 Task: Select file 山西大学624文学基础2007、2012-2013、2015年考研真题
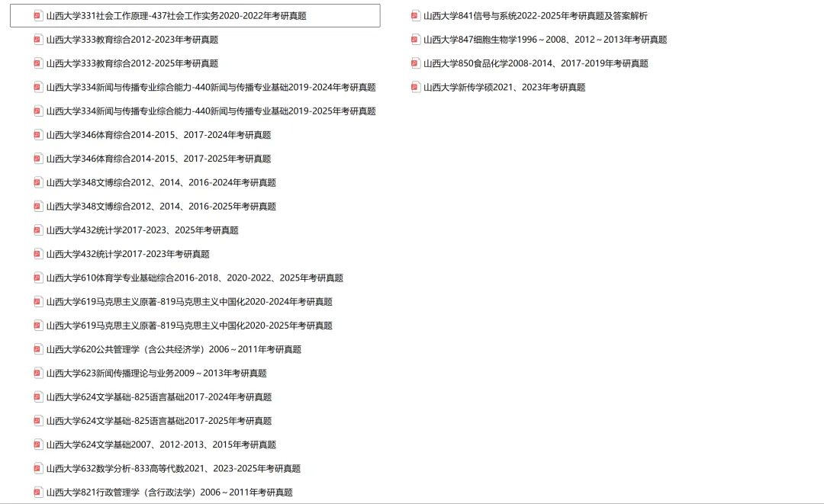[161, 445]
